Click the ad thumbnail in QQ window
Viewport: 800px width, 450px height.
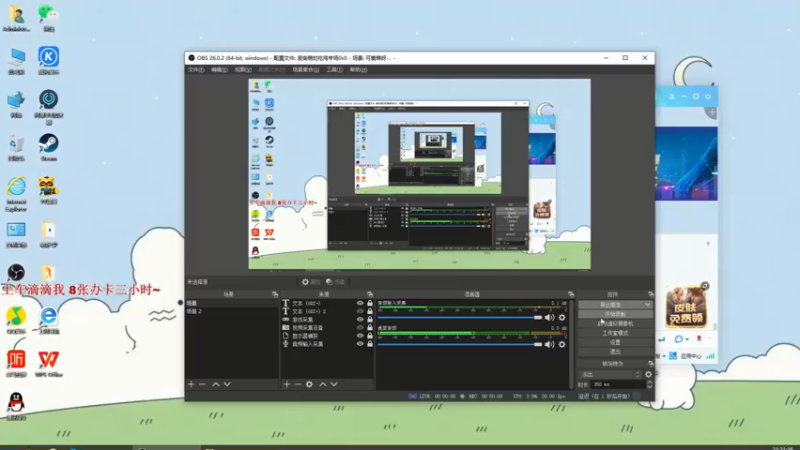(686, 307)
